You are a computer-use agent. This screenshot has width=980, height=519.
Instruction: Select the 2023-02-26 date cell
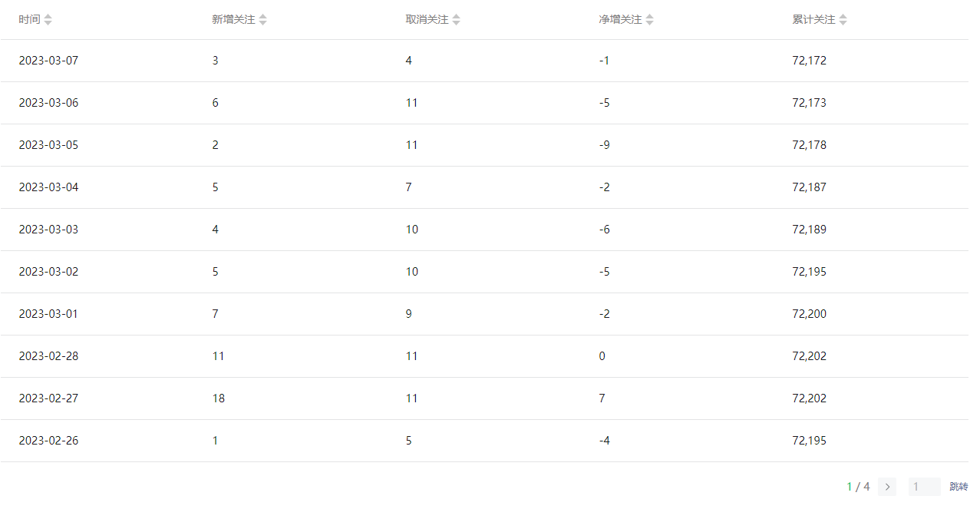click(48, 441)
